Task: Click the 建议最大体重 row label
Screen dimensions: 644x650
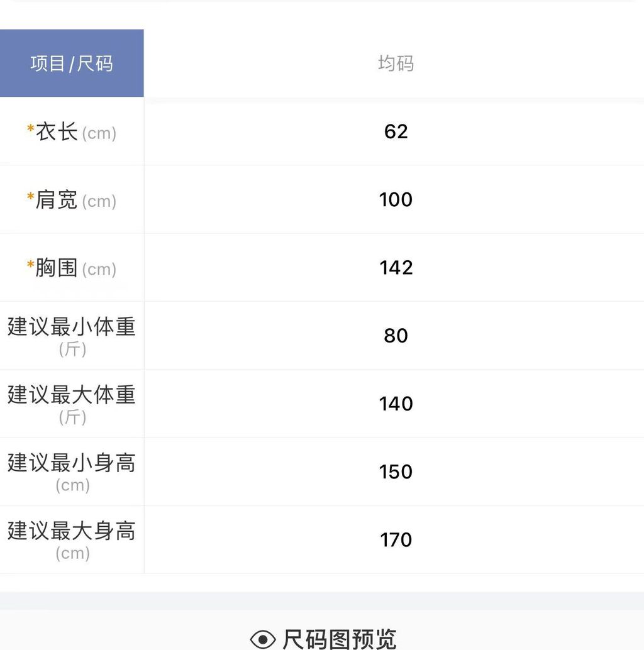Action: tap(72, 395)
